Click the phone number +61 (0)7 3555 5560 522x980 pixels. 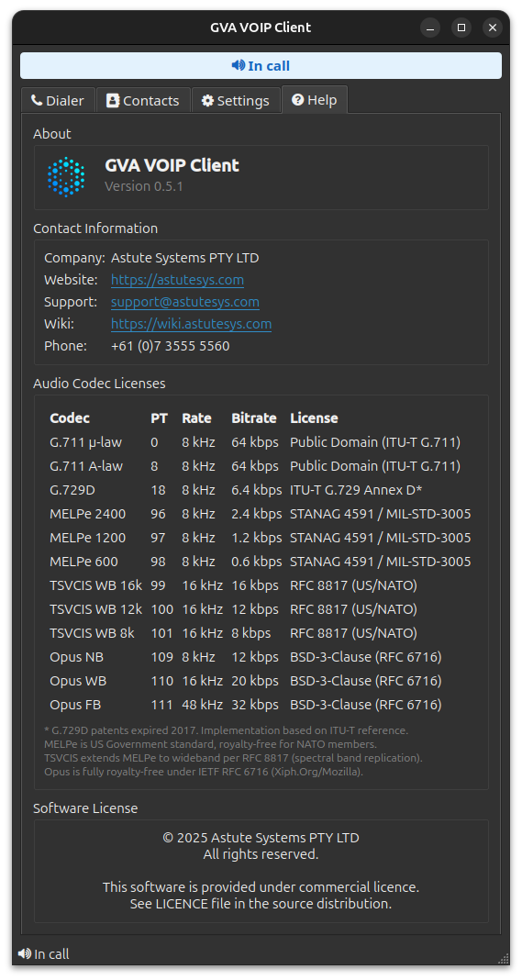171,346
